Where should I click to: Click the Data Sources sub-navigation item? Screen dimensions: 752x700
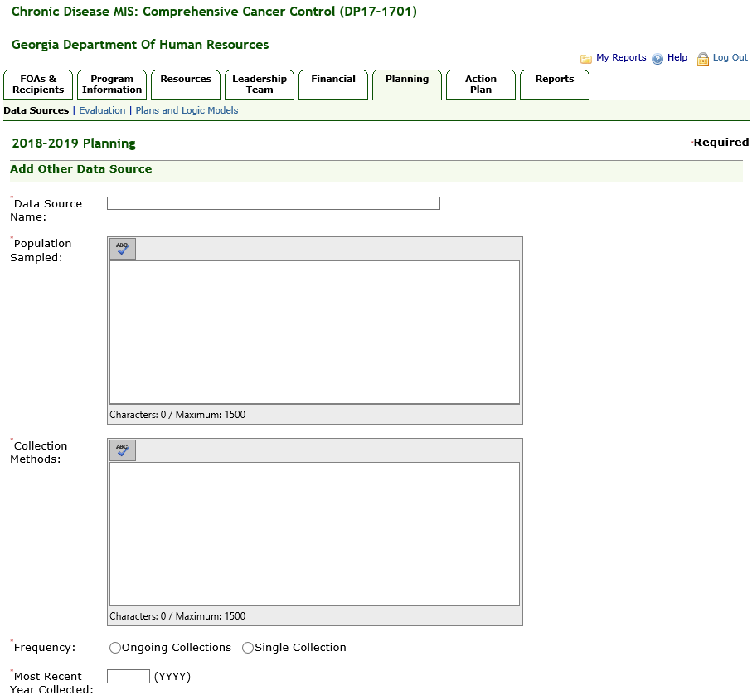tap(36, 110)
